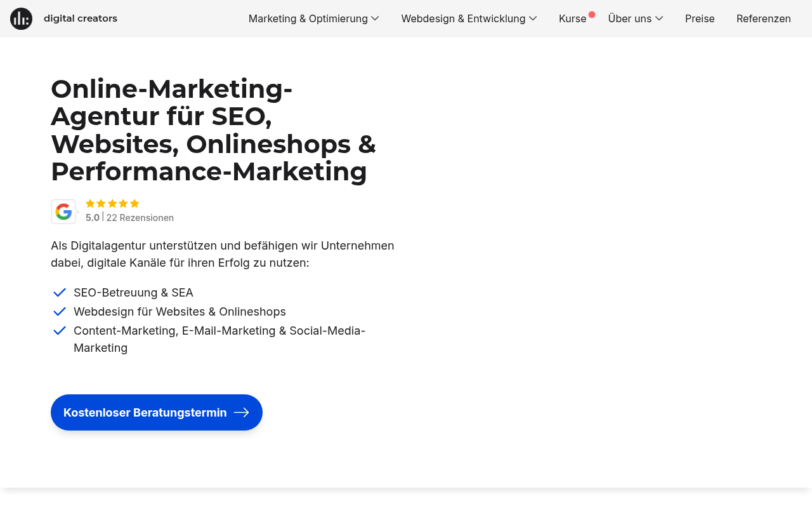The width and height of the screenshot is (812, 508).
Task: Click the Google G review badge
Action: coord(64,211)
